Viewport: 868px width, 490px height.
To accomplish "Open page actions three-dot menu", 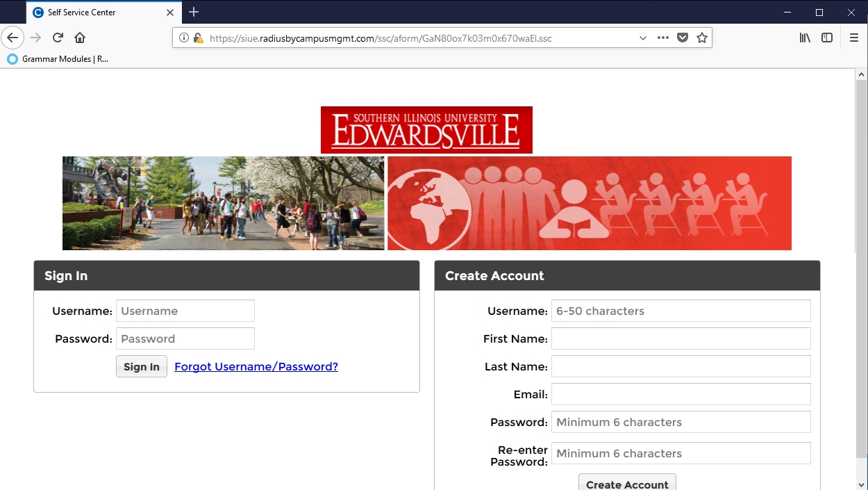I will [x=663, y=38].
